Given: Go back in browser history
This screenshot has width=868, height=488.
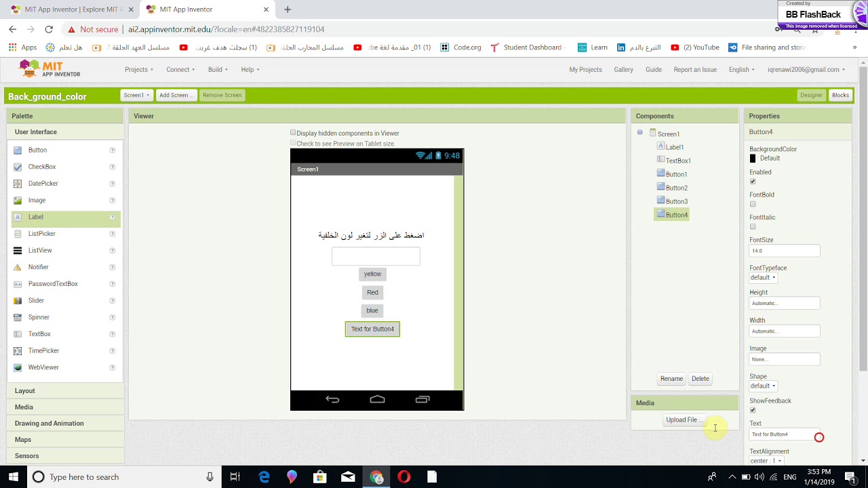Looking at the screenshot, I should pos(12,29).
